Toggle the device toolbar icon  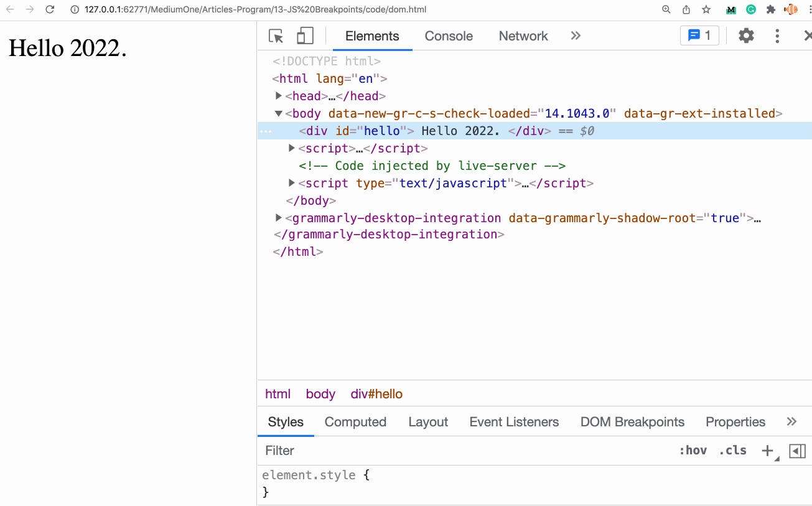point(305,36)
